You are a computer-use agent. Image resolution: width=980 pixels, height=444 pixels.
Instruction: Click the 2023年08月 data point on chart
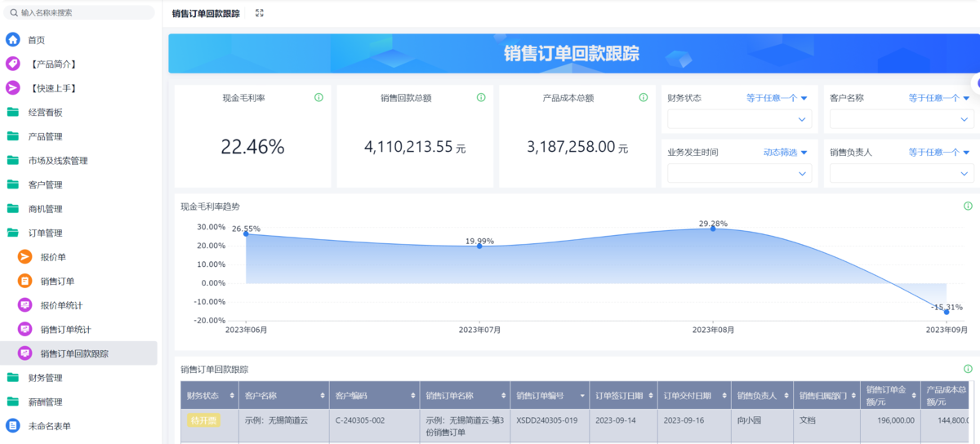click(713, 229)
